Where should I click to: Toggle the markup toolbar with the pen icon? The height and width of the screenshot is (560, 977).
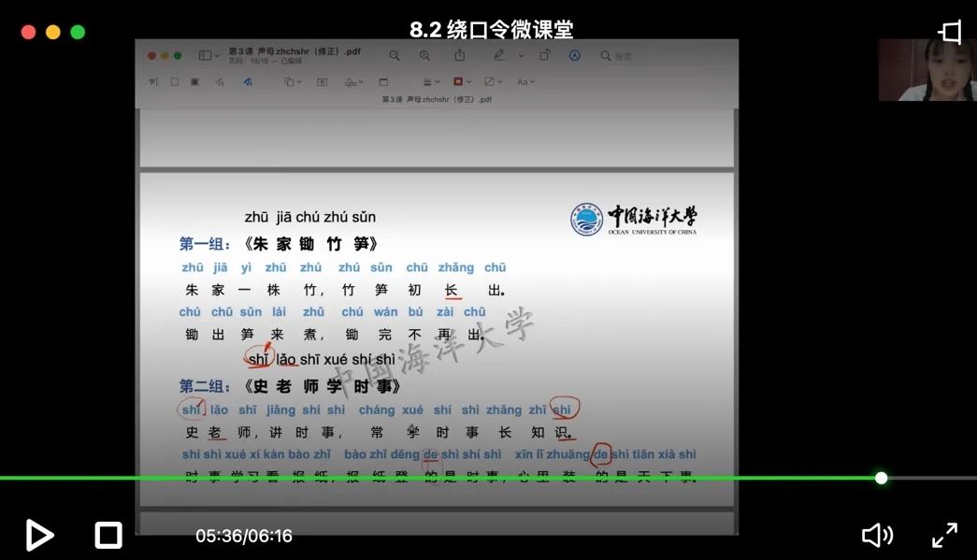[499, 54]
